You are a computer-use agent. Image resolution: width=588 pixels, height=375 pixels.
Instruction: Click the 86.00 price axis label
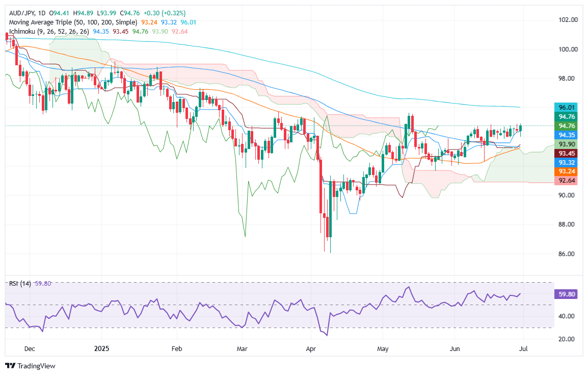568,254
